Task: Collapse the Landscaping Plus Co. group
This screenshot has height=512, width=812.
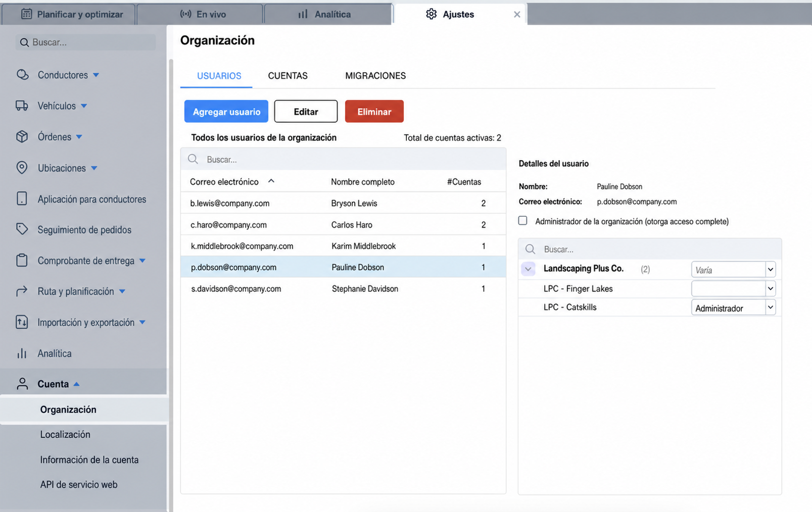Action: tap(528, 269)
